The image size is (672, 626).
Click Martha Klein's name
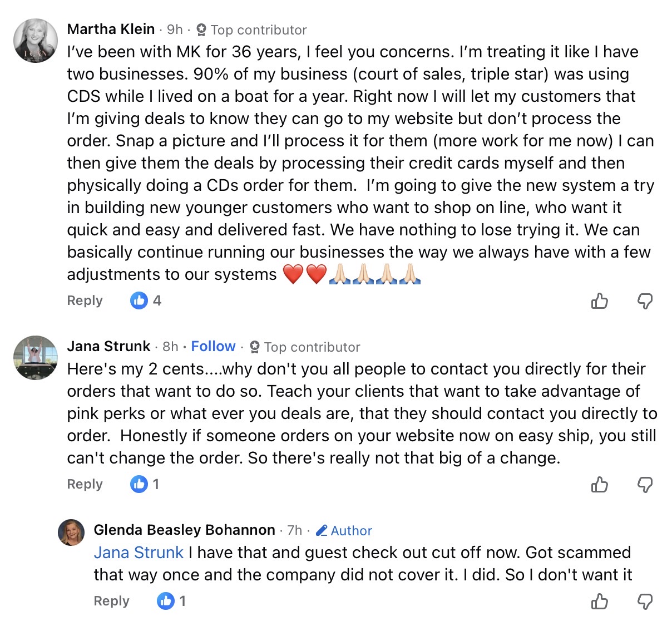[111, 29]
